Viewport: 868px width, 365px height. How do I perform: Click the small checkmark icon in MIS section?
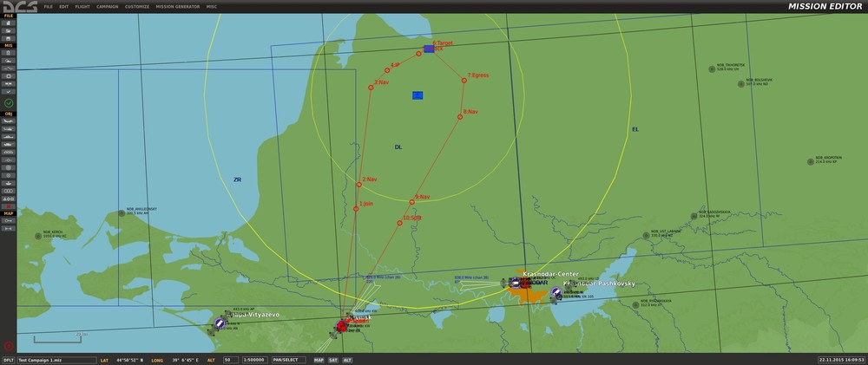(9, 91)
